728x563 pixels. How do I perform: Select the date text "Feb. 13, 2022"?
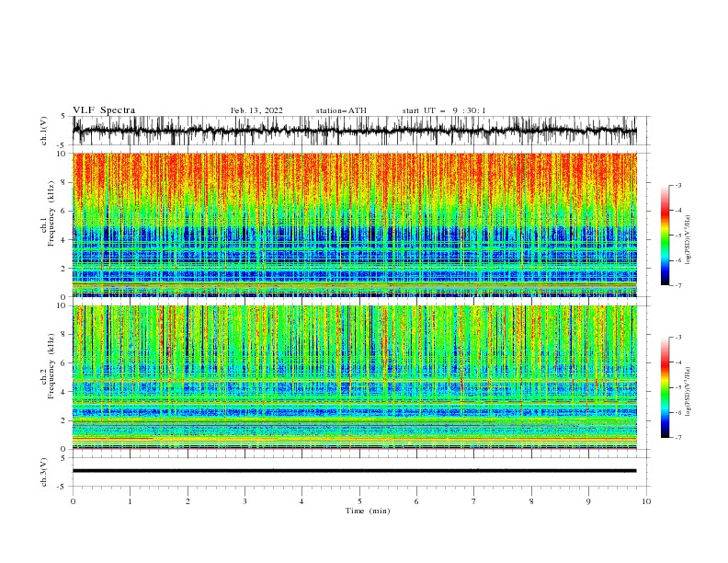256,110
